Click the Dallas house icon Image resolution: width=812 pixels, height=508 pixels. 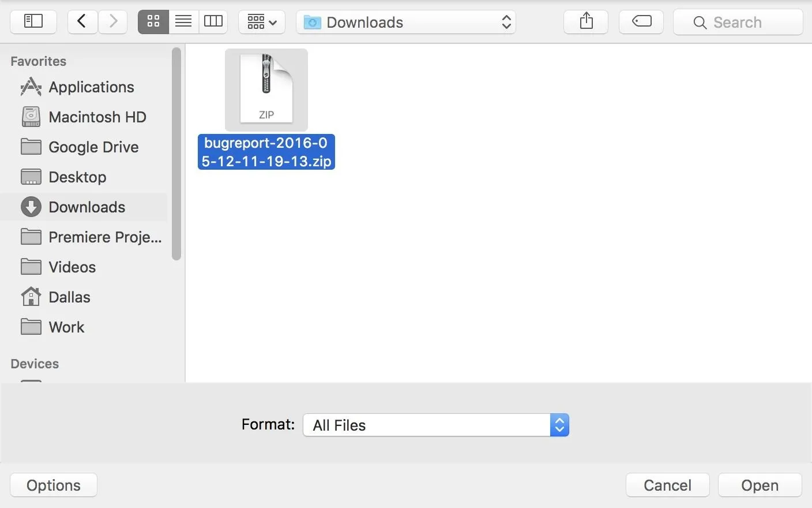[x=31, y=297]
